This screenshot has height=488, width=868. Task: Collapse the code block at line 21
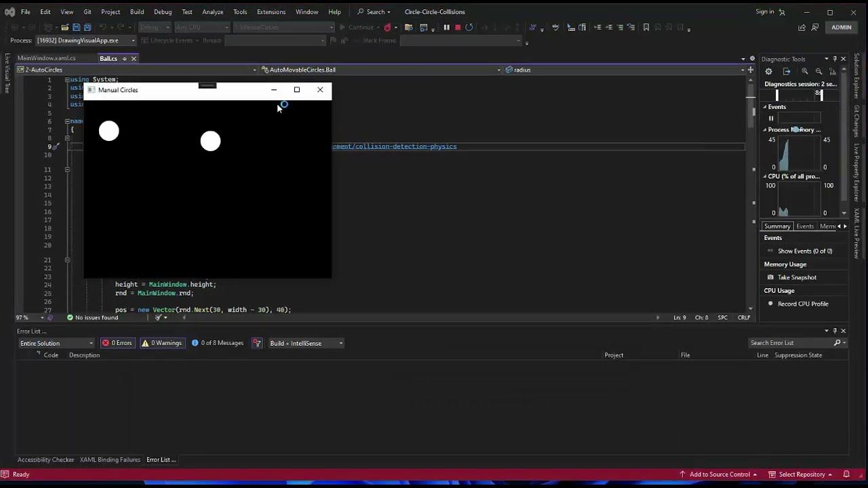tap(67, 260)
